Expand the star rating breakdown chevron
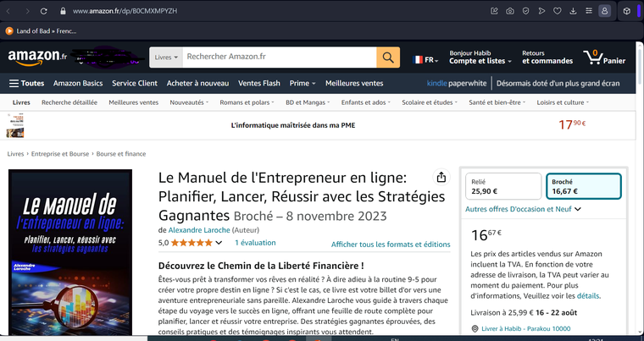644x341 pixels. (x=219, y=243)
